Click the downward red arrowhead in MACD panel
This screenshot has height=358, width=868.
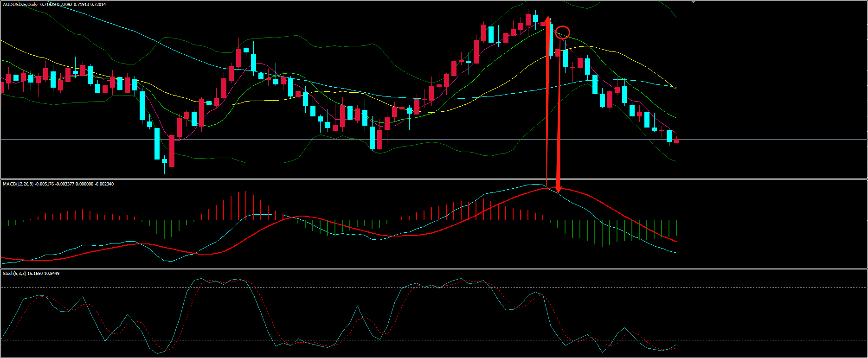[x=559, y=189]
